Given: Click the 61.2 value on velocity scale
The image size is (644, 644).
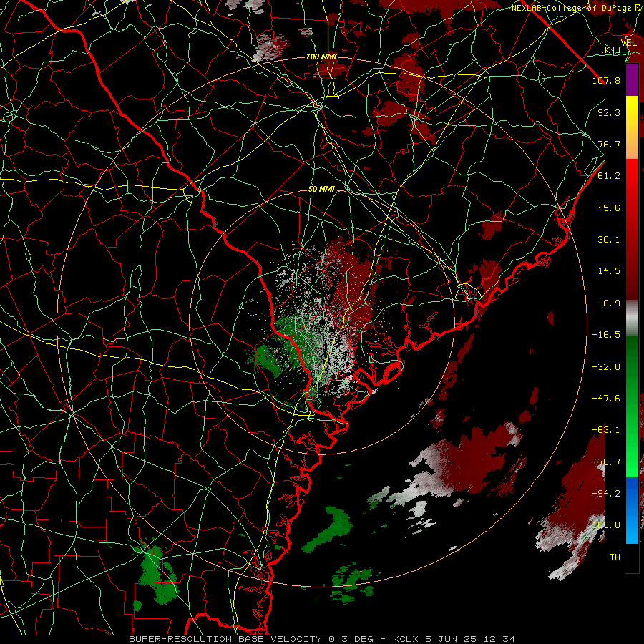Looking at the screenshot, I should [609, 176].
